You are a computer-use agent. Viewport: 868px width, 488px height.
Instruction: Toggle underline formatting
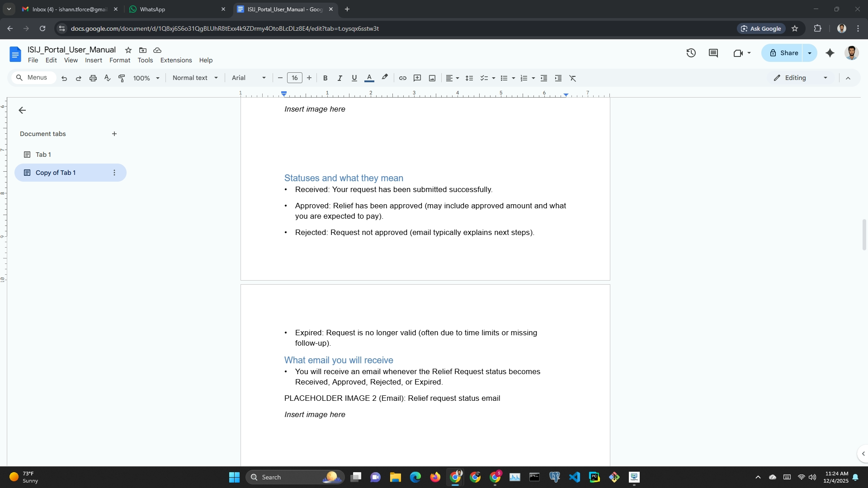[x=354, y=78]
